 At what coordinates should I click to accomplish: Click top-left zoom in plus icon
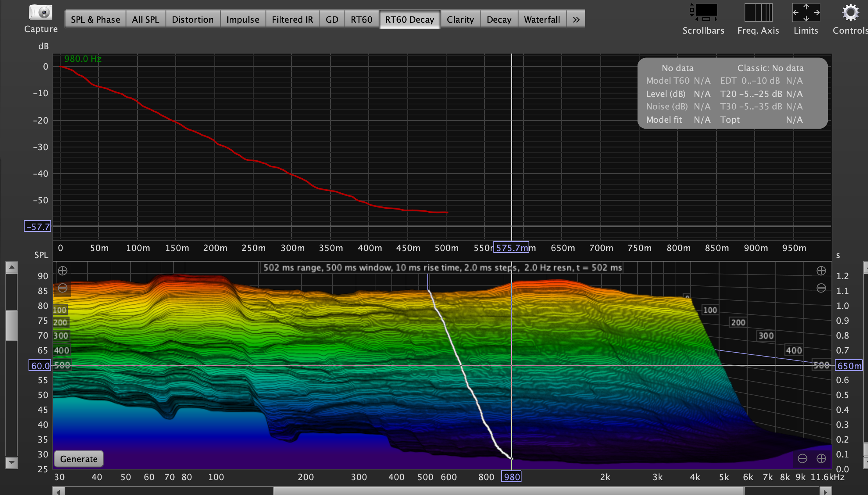click(x=63, y=271)
